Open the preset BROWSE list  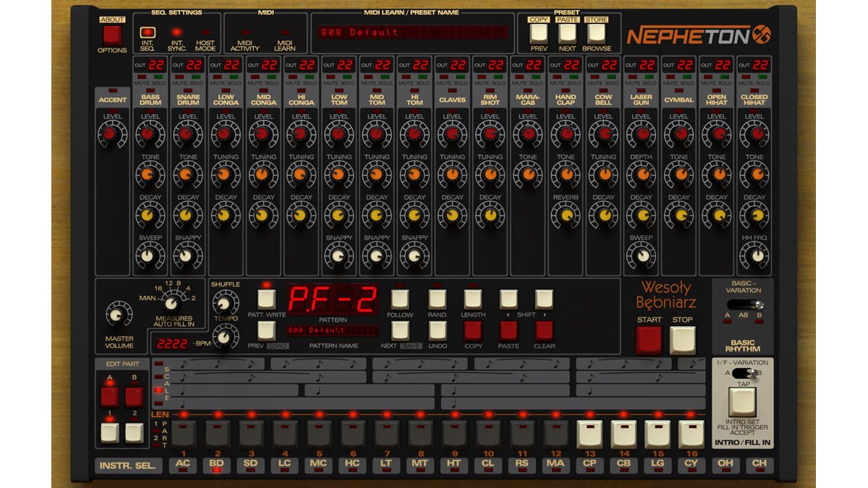point(596,34)
